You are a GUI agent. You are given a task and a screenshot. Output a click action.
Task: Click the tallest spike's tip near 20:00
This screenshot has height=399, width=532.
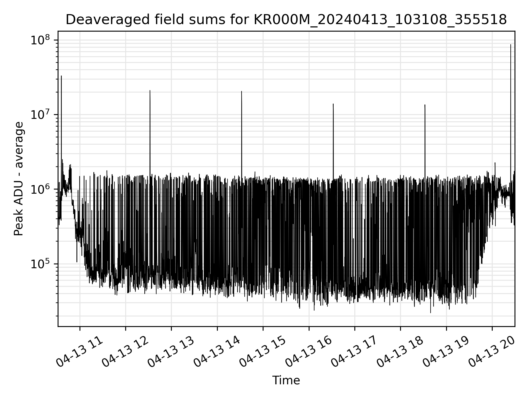pos(511,45)
